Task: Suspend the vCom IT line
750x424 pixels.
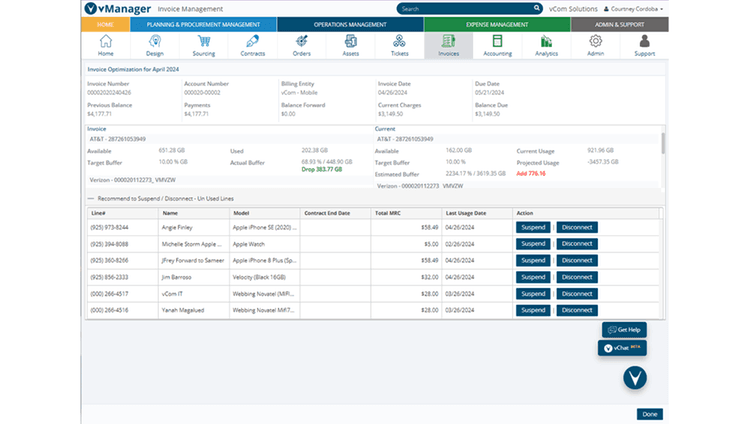Action: click(533, 294)
